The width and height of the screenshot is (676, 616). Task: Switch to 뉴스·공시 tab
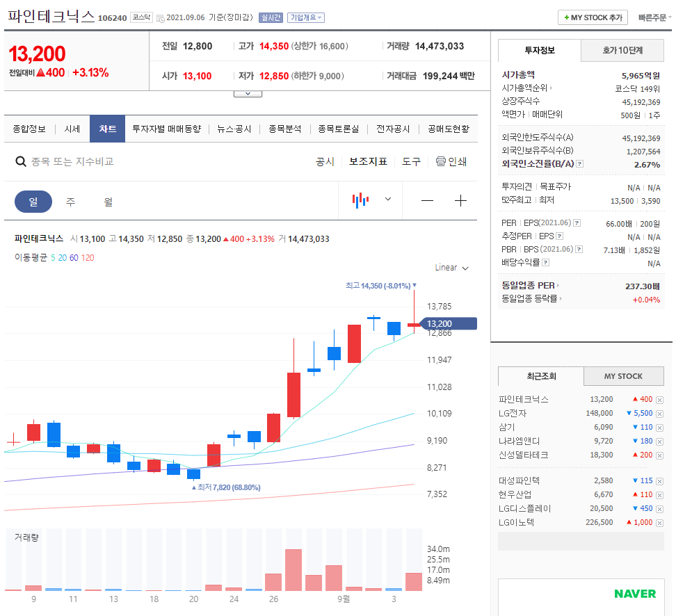(x=234, y=129)
